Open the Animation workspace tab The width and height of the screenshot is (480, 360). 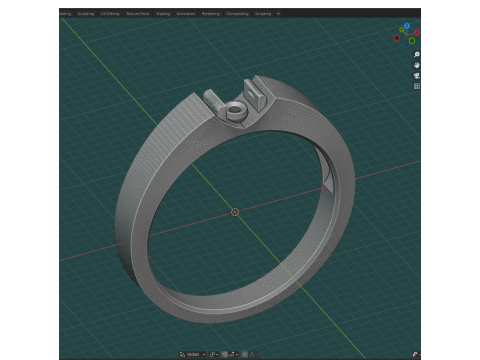(x=186, y=14)
